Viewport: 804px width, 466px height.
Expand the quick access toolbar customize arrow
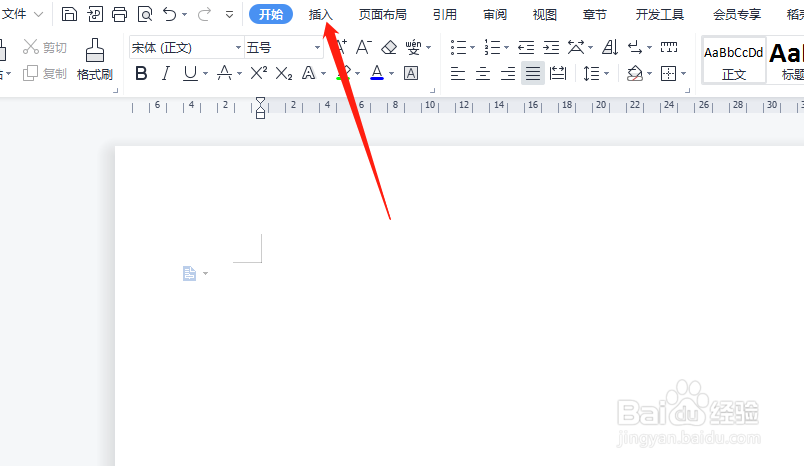pos(230,15)
